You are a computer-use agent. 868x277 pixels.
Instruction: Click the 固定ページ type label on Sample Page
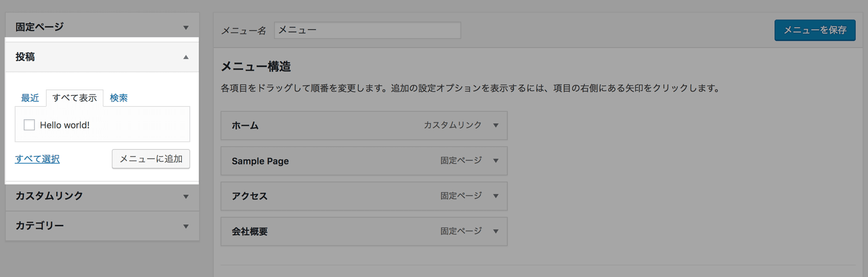pos(461,160)
